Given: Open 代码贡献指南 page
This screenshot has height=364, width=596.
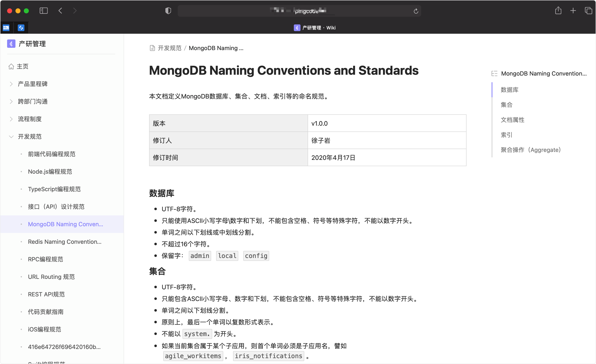Looking at the screenshot, I should coord(46,312).
